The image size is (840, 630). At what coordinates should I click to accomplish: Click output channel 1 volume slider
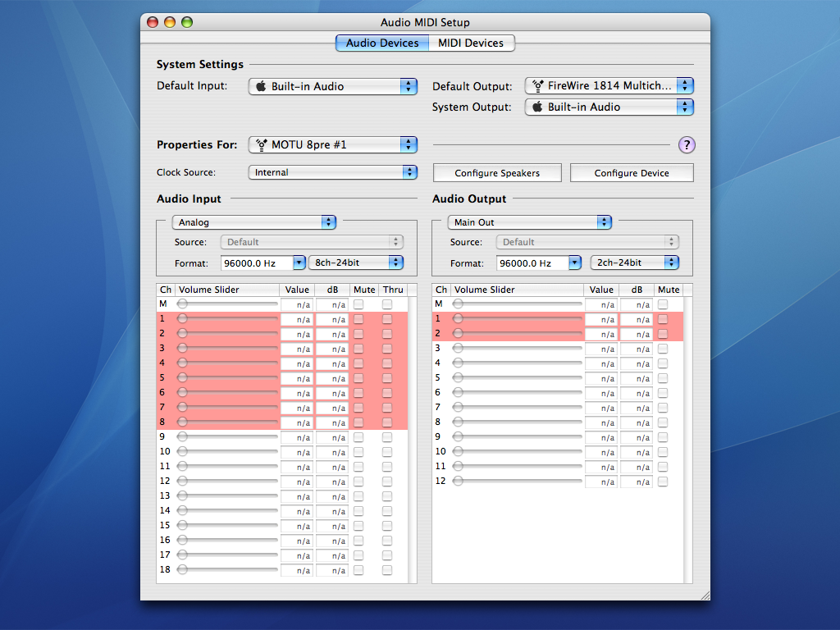(518, 318)
